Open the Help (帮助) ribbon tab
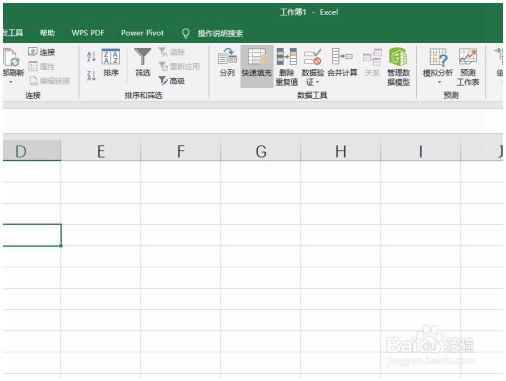506x381 pixels. (x=47, y=33)
